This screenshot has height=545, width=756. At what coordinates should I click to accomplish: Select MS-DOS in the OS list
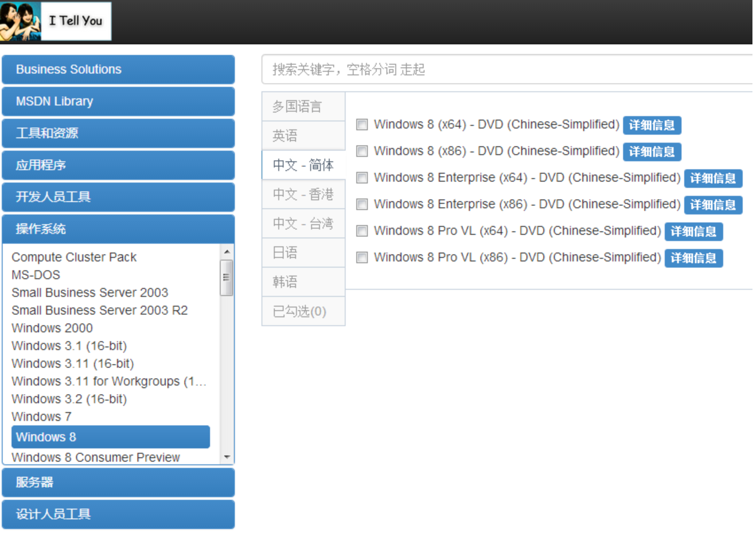click(36, 275)
